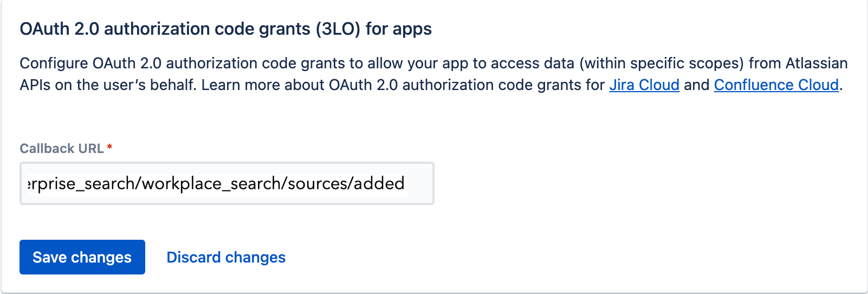Click the Save changes button
Screen dimensions: 868x294
point(82,257)
